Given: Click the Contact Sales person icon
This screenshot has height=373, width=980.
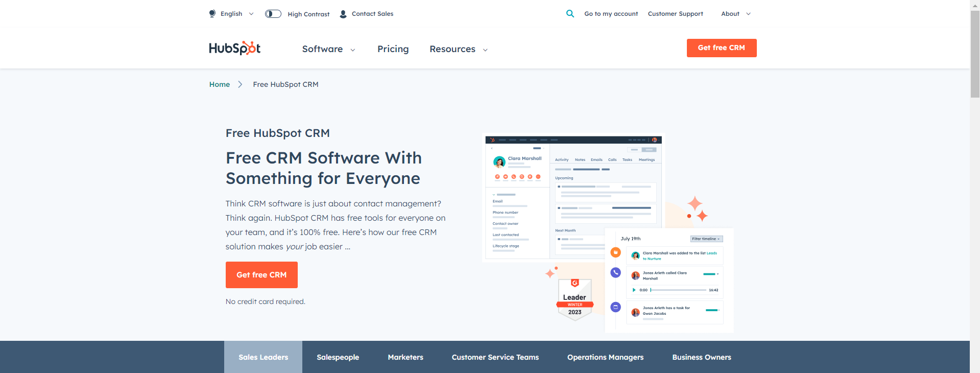Looking at the screenshot, I should coord(343,14).
